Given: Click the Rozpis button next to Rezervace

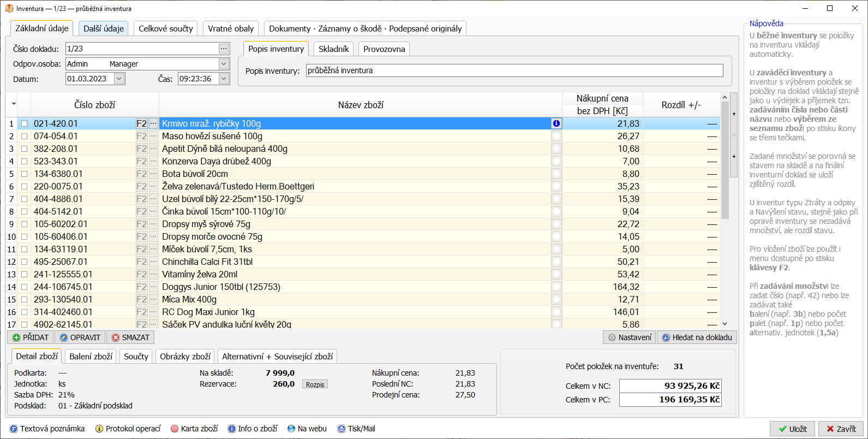Looking at the screenshot, I should click(315, 384).
